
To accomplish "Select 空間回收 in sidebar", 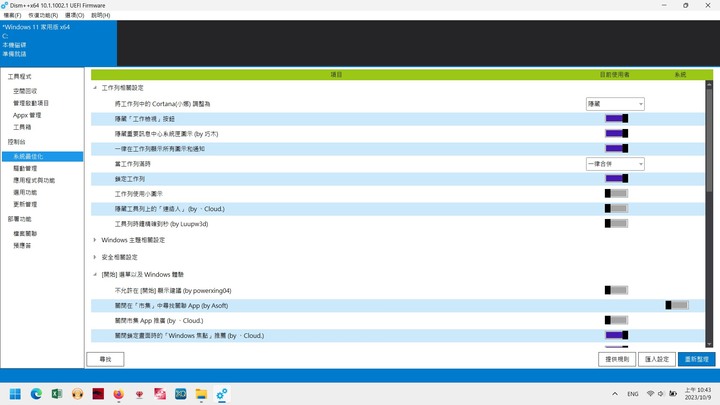I will tap(25, 91).
